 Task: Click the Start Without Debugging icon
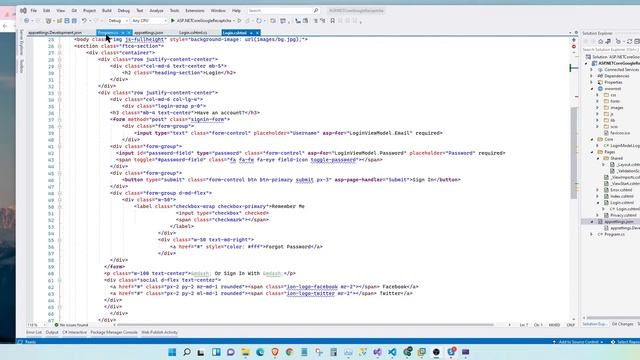[x=239, y=20]
